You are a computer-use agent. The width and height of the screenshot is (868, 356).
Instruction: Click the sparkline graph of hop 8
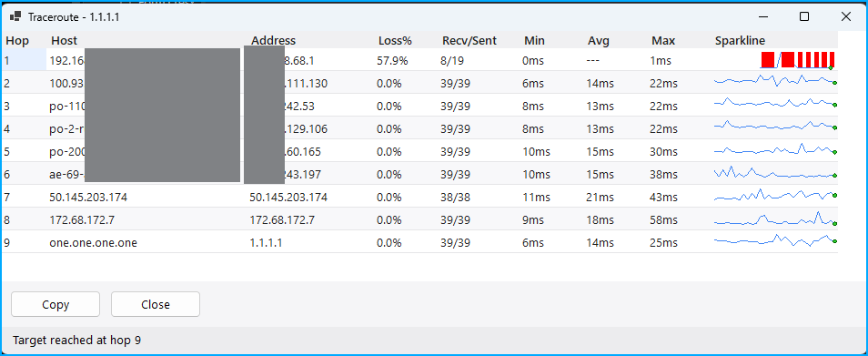click(x=775, y=219)
